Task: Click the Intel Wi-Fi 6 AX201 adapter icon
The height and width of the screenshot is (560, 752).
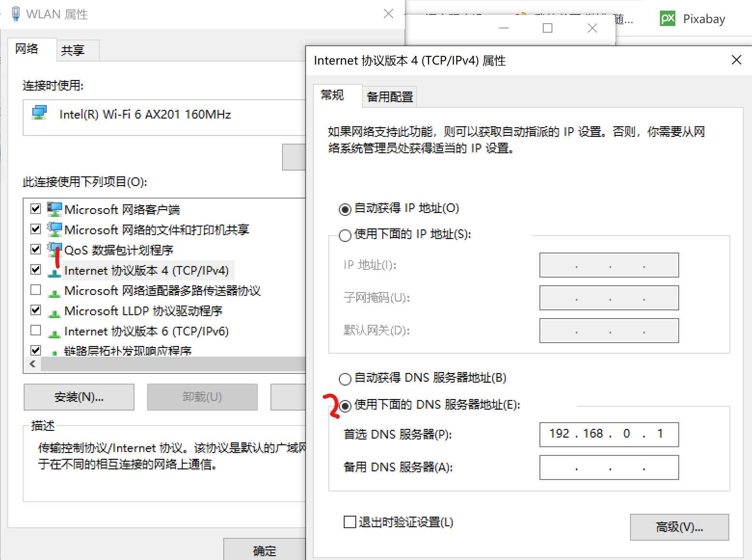Action: [x=39, y=113]
